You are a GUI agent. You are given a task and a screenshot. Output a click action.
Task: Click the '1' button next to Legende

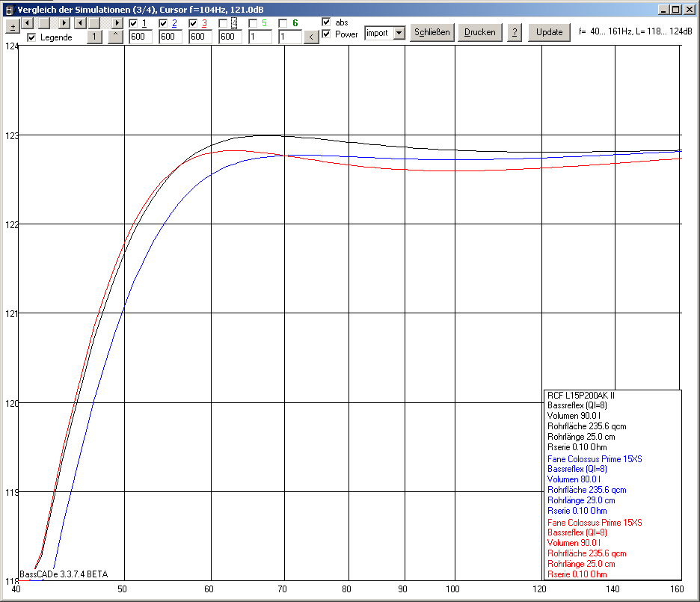point(94,37)
